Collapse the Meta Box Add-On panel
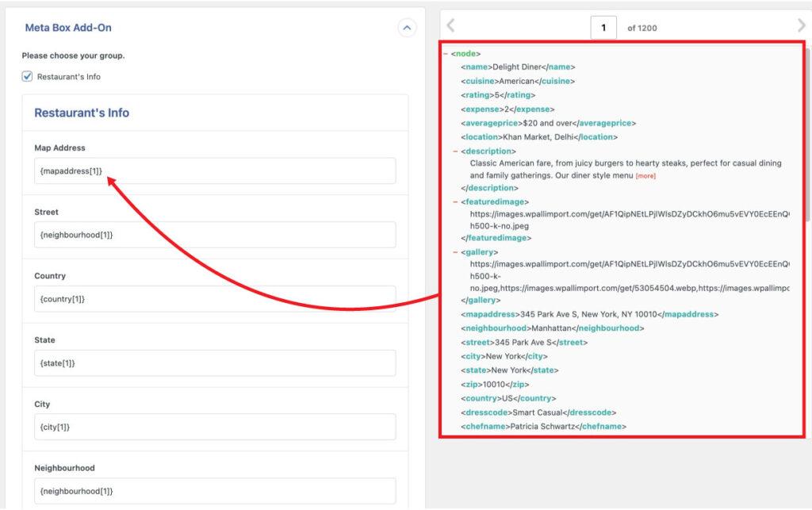The width and height of the screenshot is (812, 510). [406, 28]
